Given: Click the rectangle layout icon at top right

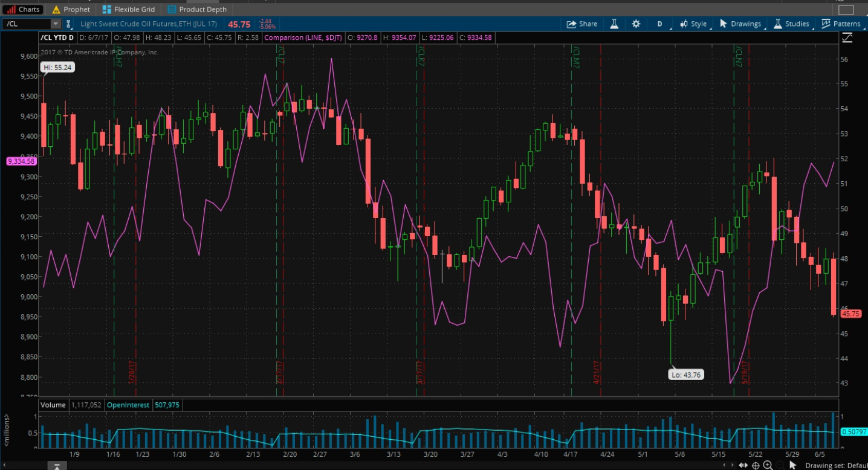Looking at the screenshot, I should click(x=846, y=10).
